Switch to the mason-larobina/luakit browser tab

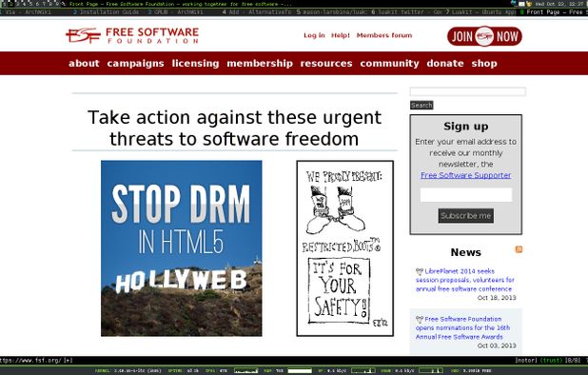(331, 12)
